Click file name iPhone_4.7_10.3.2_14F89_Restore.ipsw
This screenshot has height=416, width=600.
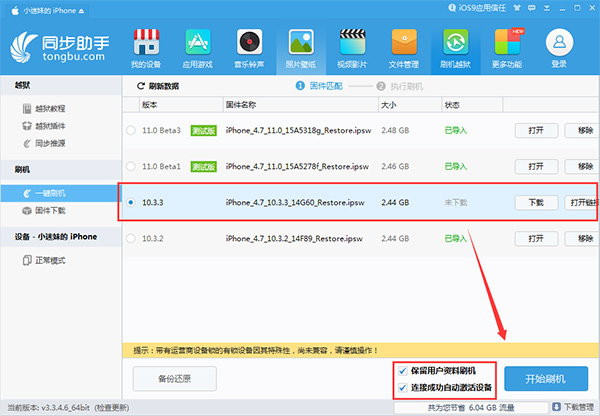pyautogui.click(x=294, y=238)
